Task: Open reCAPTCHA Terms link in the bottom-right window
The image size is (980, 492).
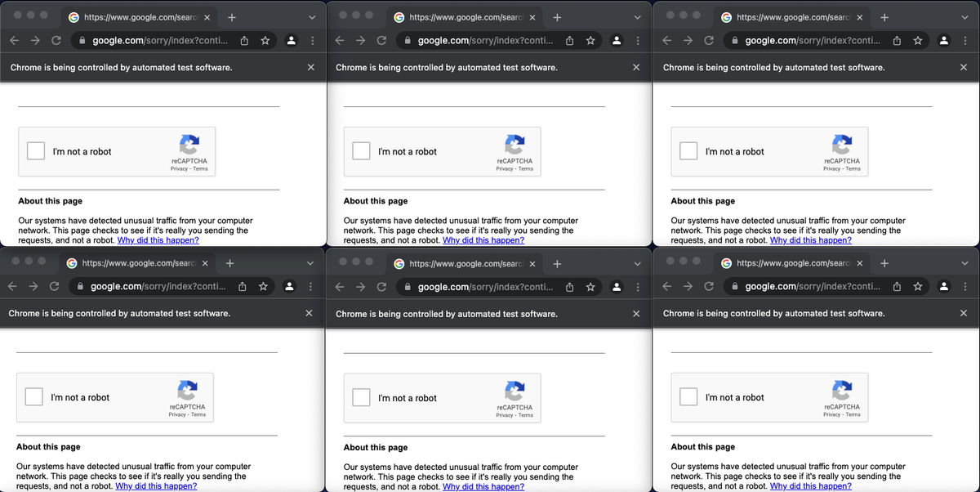Action: (853, 414)
